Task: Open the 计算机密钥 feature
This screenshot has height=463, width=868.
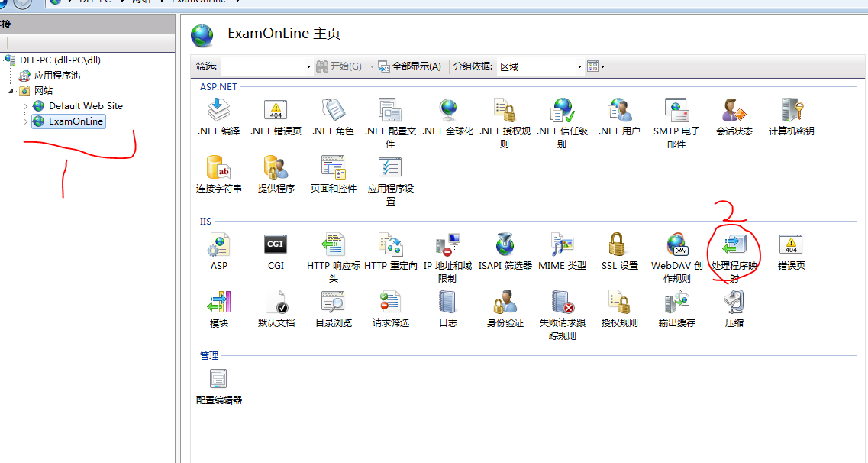Action: point(792,110)
